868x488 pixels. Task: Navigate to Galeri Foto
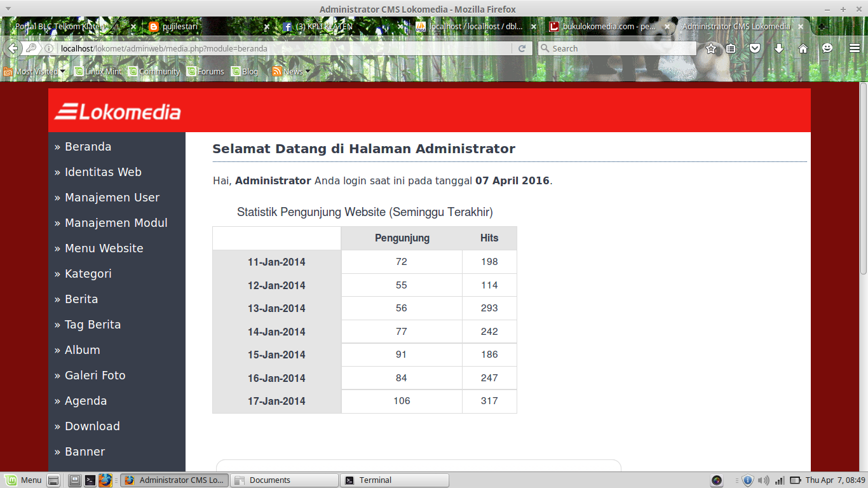[x=96, y=375]
